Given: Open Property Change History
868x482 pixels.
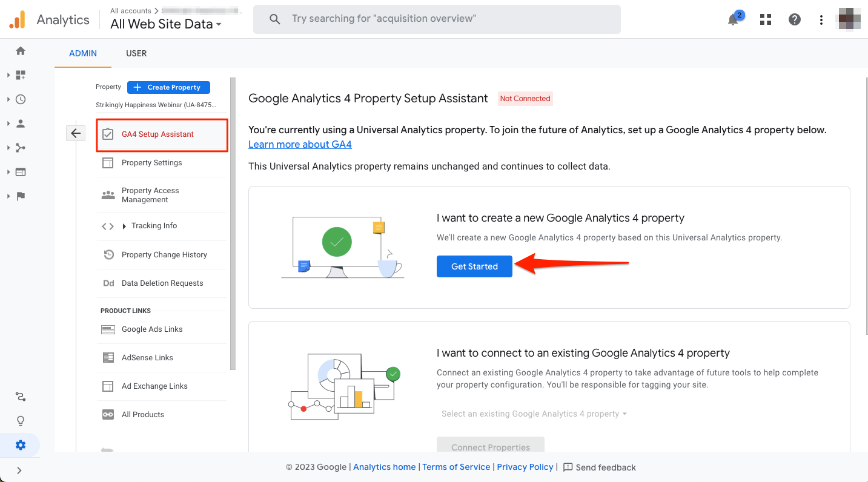Looking at the screenshot, I should [162, 255].
